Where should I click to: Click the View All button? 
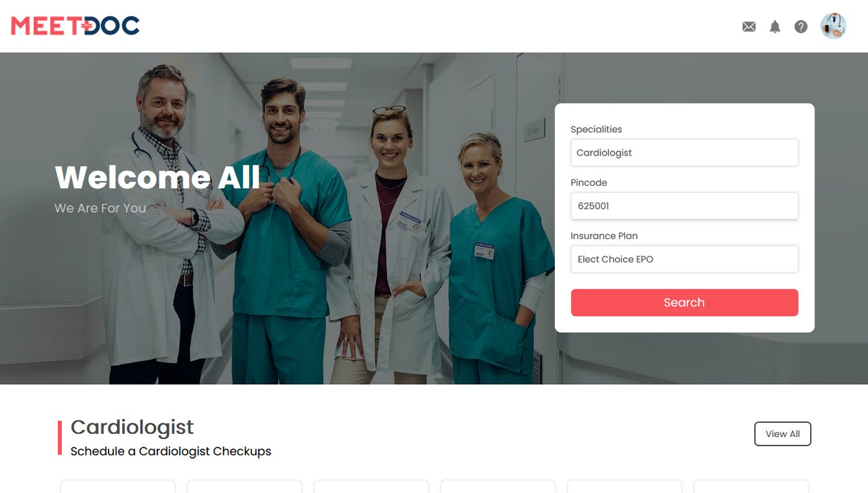point(782,434)
